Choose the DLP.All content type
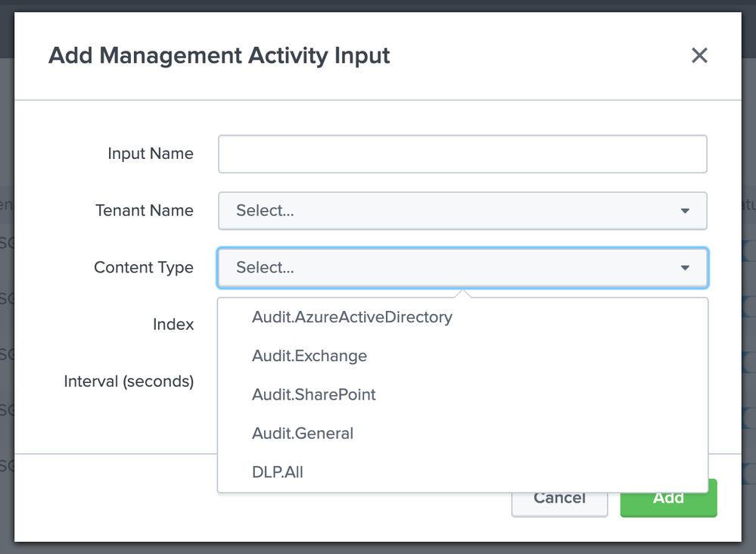This screenshot has width=756, height=554. point(278,472)
